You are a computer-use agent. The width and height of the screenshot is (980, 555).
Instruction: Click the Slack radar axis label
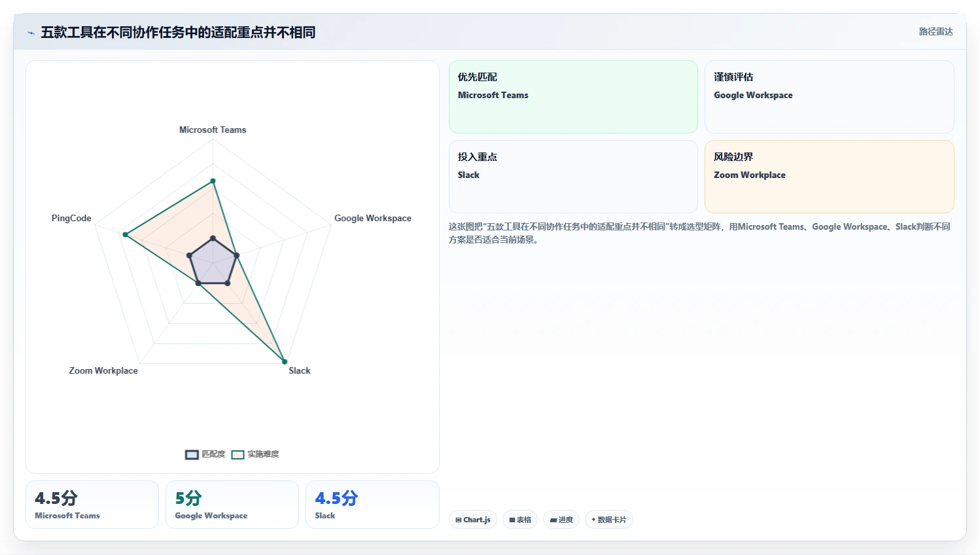300,370
